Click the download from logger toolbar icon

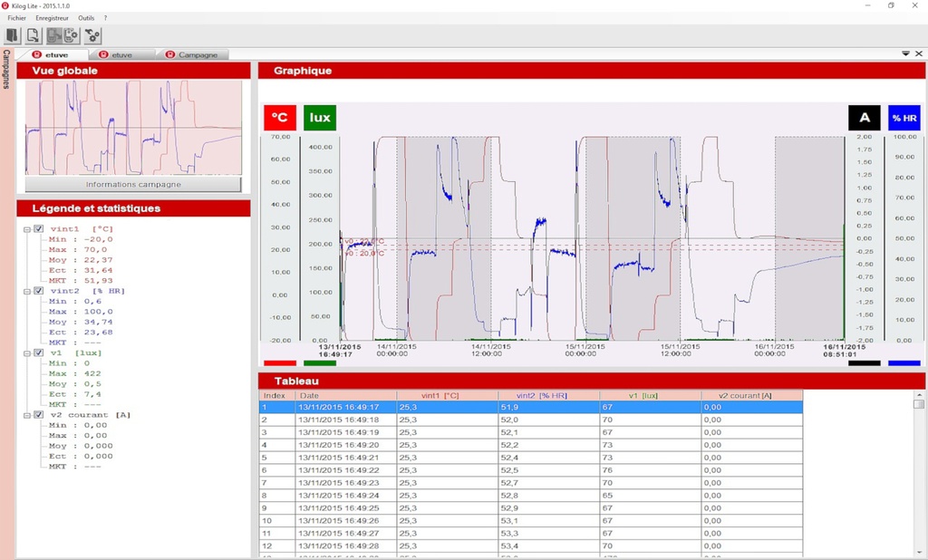coord(53,35)
